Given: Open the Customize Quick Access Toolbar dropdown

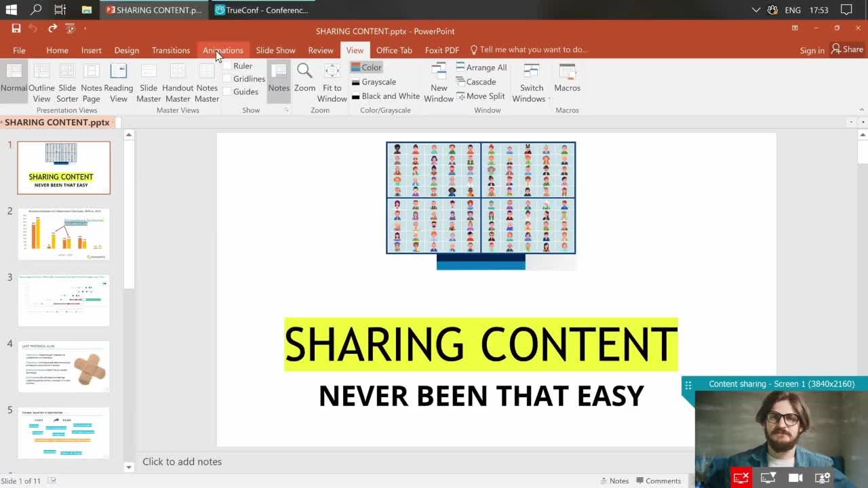Looking at the screenshot, I should point(85,28).
